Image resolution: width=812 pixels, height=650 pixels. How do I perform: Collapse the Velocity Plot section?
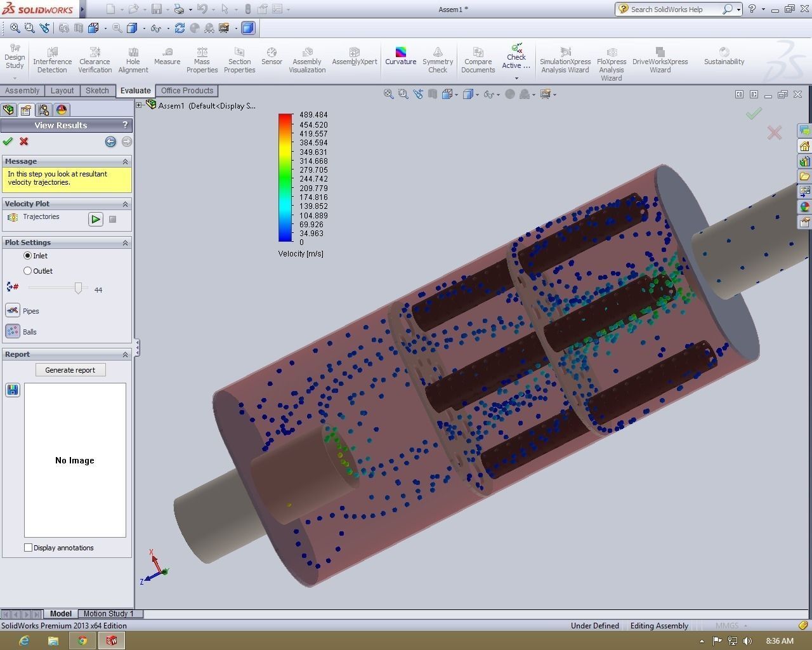(x=125, y=204)
